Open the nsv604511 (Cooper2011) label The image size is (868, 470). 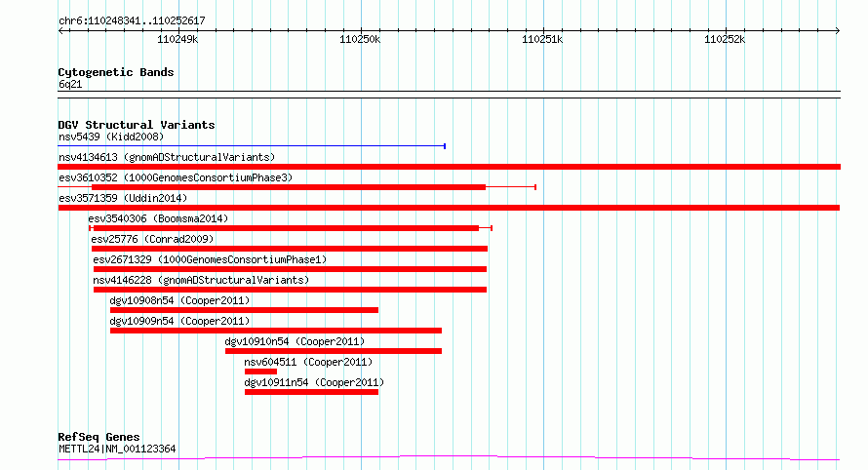coord(308,362)
